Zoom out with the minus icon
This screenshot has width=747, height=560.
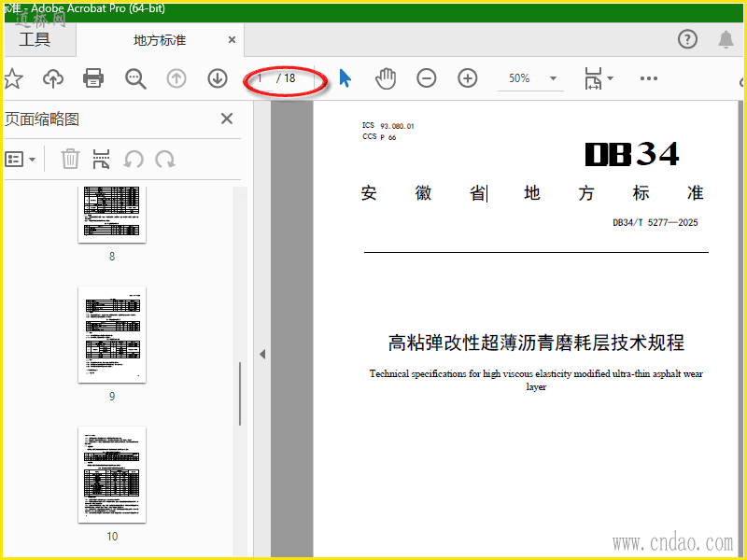pos(427,78)
